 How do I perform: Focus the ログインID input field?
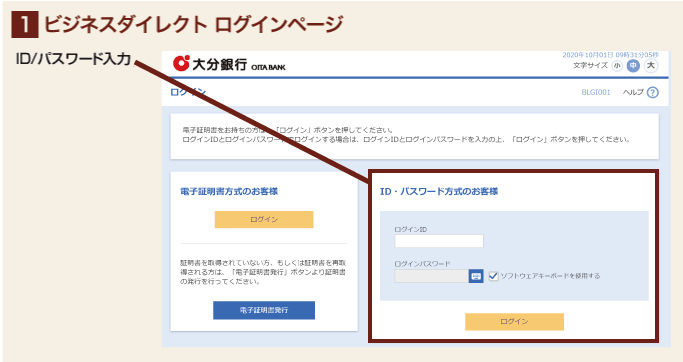(439, 241)
